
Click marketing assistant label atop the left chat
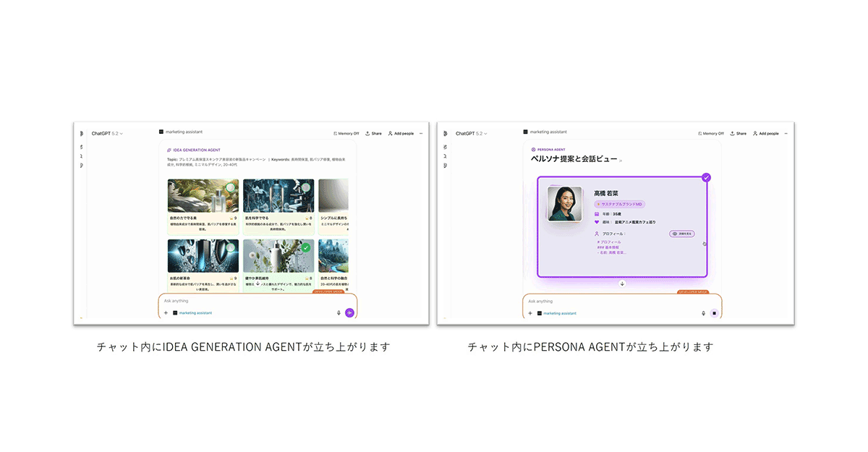(181, 132)
